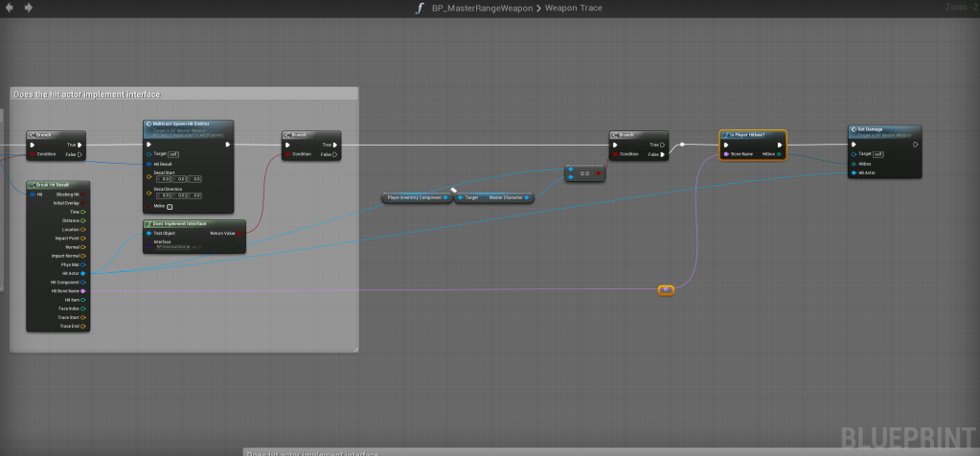Select the white reroute node after Branch False pin

(x=682, y=145)
